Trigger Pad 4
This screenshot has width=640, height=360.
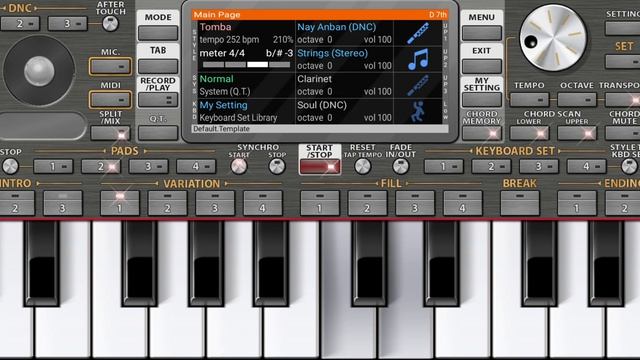click(196, 167)
